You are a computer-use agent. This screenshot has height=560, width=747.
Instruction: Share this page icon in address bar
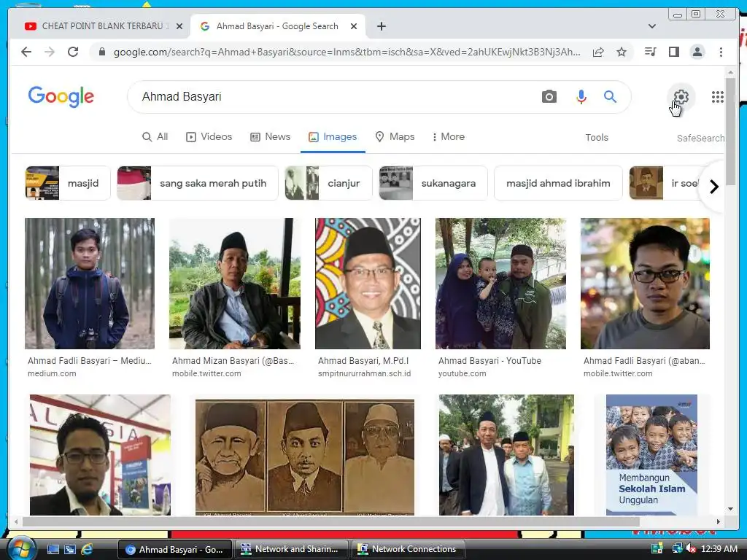(598, 52)
